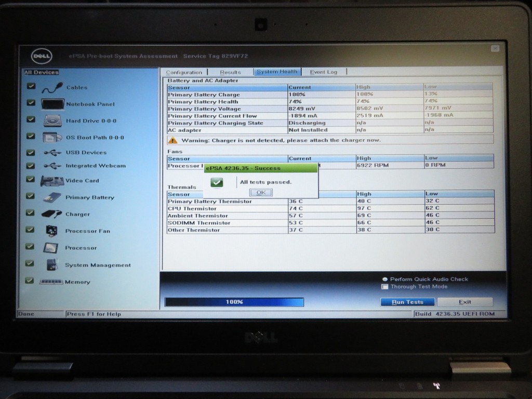Select the Notebook Panel icon
The image size is (532, 399).
tap(52, 104)
